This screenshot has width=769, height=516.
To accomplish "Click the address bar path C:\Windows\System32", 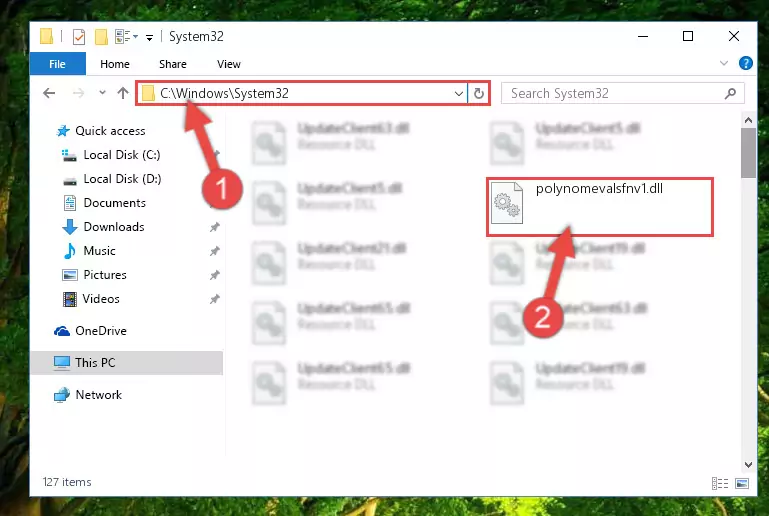I will tap(224, 93).
